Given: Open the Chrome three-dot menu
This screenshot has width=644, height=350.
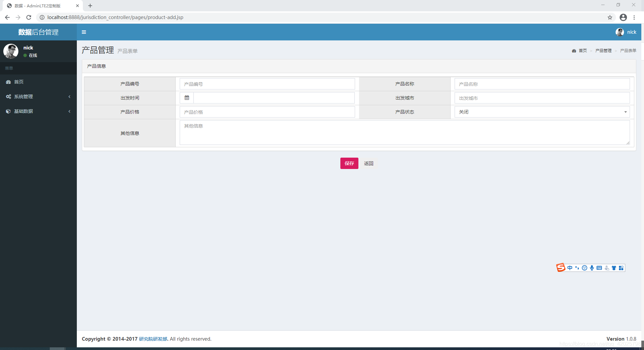Looking at the screenshot, I should [634, 17].
